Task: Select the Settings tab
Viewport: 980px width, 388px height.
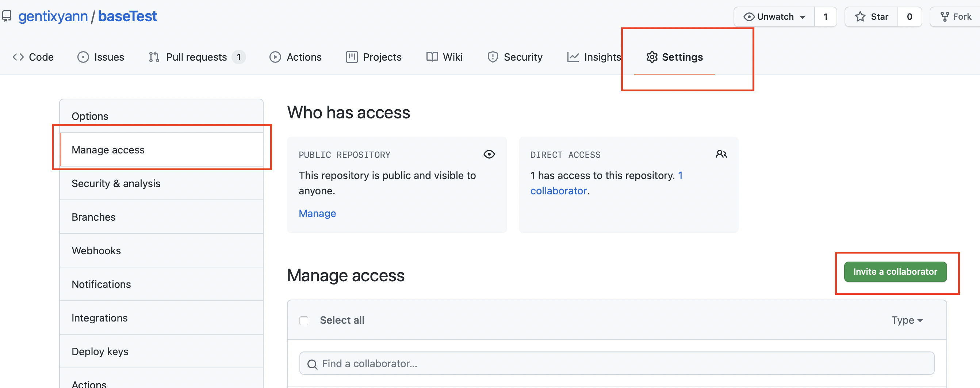Action: pos(674,57)
